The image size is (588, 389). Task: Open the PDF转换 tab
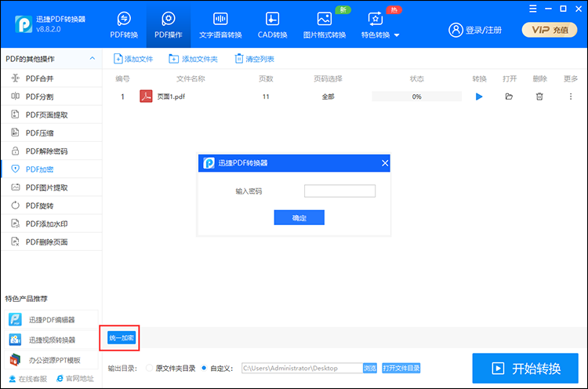[124, 26]
